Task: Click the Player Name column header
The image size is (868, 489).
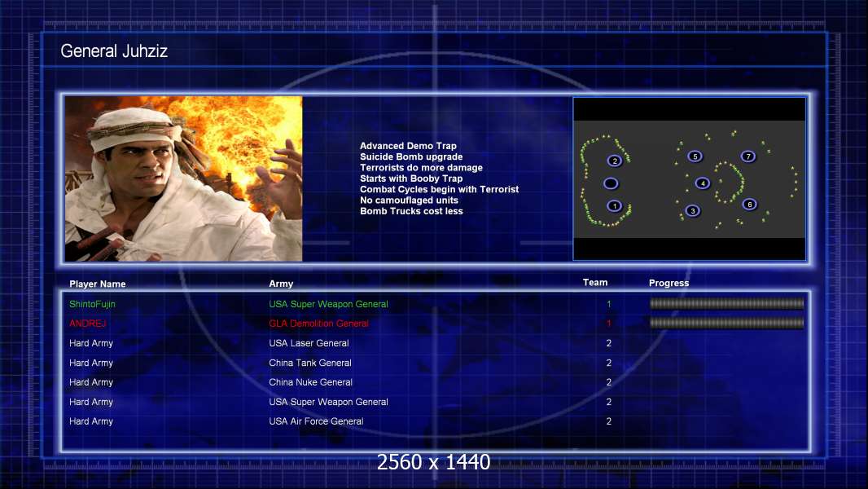Action: pyautogui.click(x=98, y=284)
